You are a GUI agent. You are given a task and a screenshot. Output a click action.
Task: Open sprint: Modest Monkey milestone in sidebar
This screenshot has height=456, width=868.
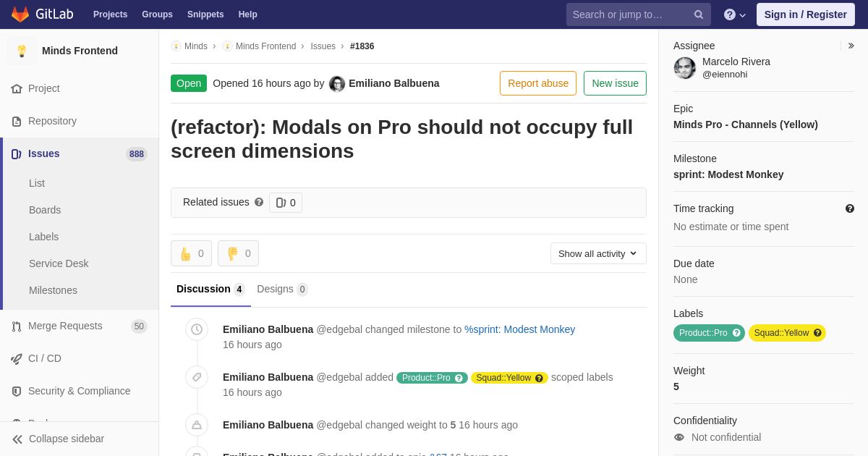pyautogui.click(x=728, y=174)
